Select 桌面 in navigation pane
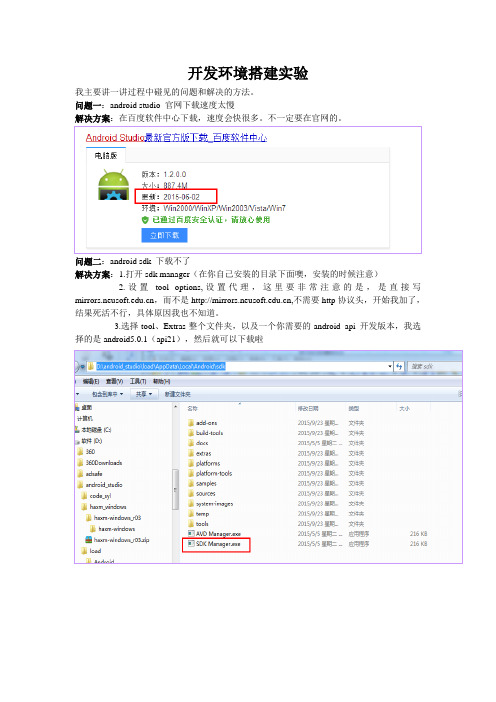496x702 pixels. (86, 407)
